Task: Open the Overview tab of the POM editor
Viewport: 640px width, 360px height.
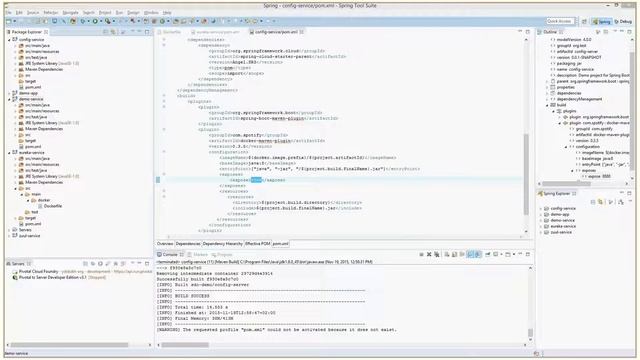Action: [x=165, y=244]
